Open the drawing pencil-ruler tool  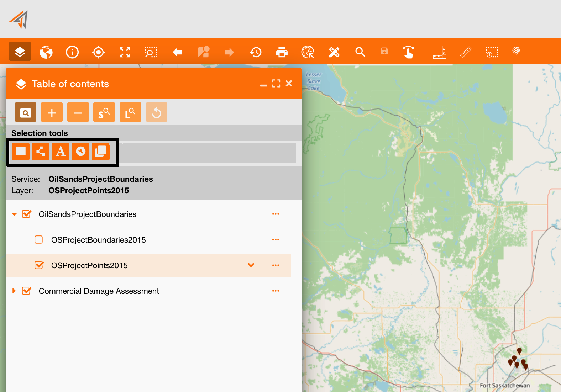click(x=334, y=52)
